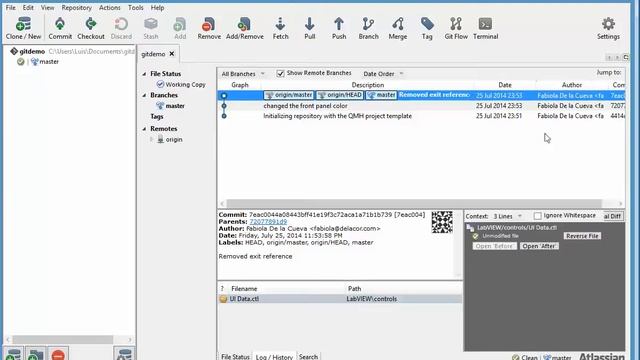Click the Open 'Before' button
This screenshot has height=360, width=640.
(x=494, y=246)
